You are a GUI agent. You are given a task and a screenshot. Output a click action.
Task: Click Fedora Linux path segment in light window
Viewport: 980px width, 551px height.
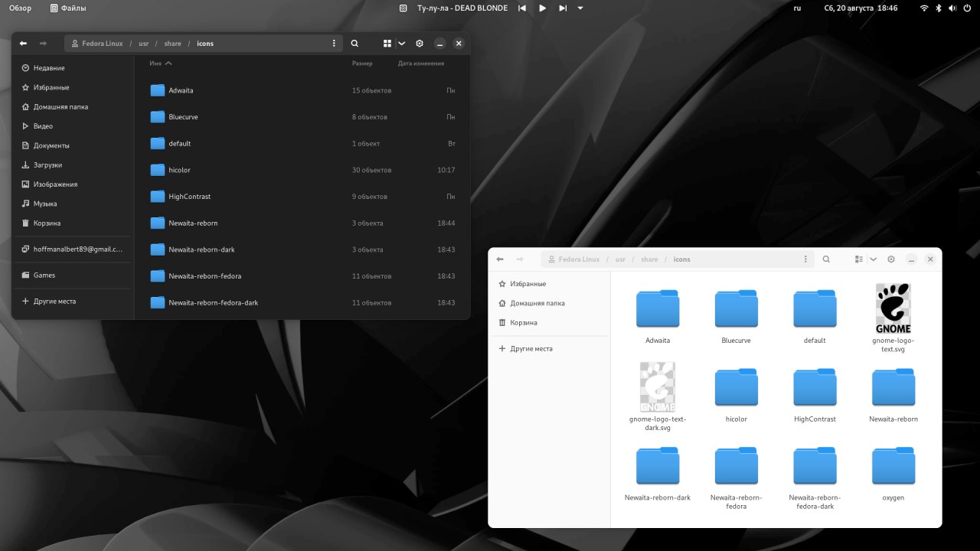(x=573, y=259)
